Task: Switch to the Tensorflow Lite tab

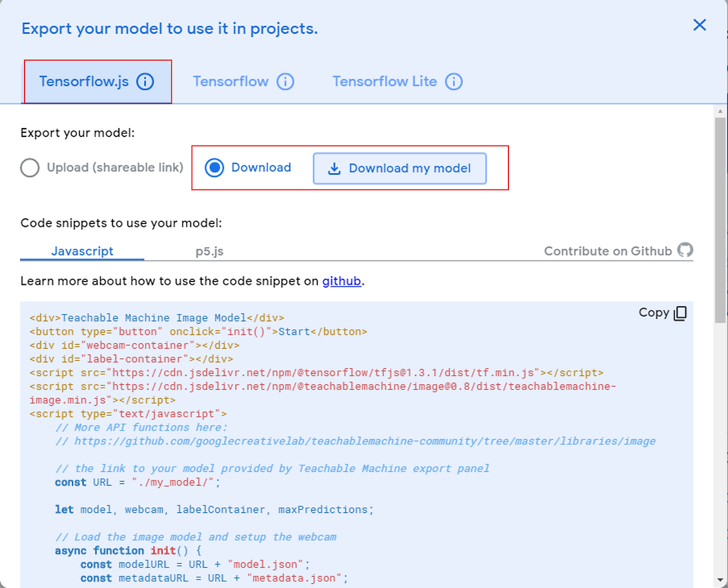Action: point(398,82)
